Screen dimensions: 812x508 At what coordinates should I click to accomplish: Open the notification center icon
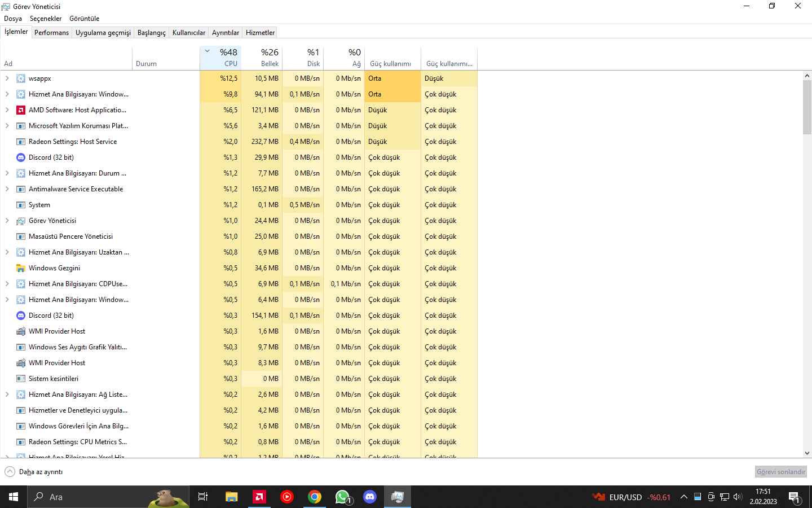coord(795,497)
